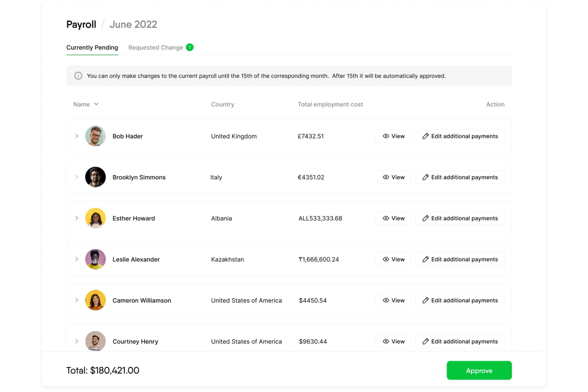Click the $9630.44 cost value
This screenshot has width=588, height=392.
[x=313, y=342]
